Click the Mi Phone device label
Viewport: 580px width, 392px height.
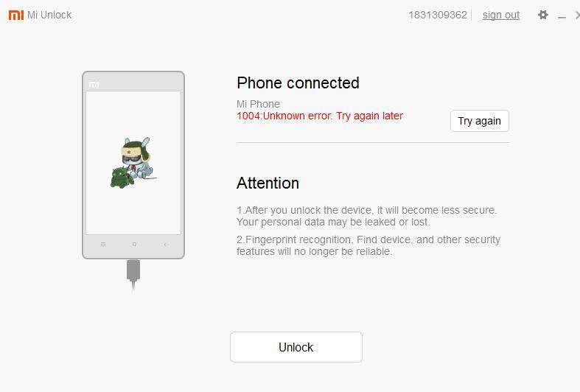(x=258, y=104)
